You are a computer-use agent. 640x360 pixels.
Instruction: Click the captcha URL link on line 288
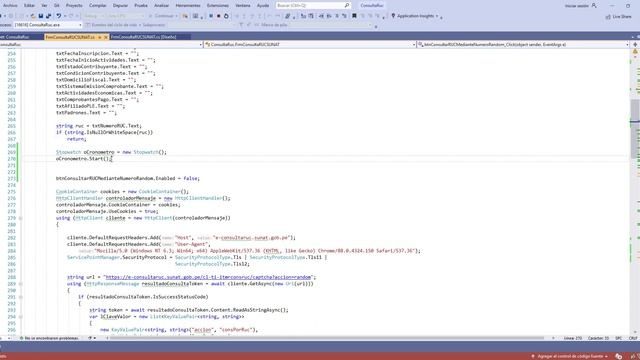[x=209, y=277]
